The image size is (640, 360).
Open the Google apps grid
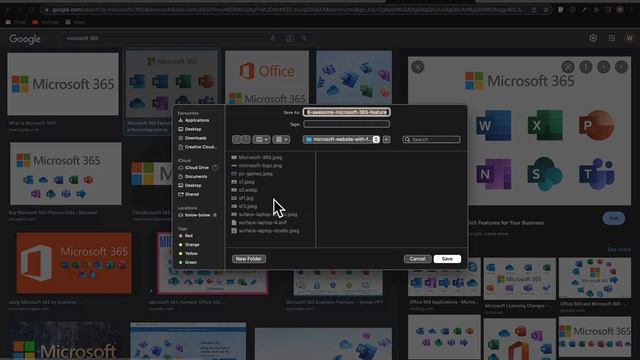pos(611,38)
